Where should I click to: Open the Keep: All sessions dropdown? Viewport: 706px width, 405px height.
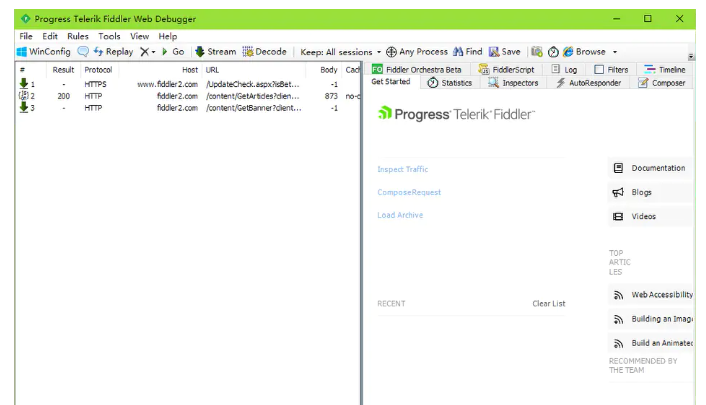[x=340, y=52]
